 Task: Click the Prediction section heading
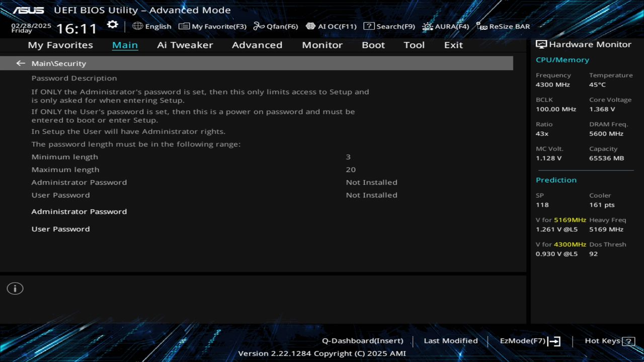(x=556, y=180)
